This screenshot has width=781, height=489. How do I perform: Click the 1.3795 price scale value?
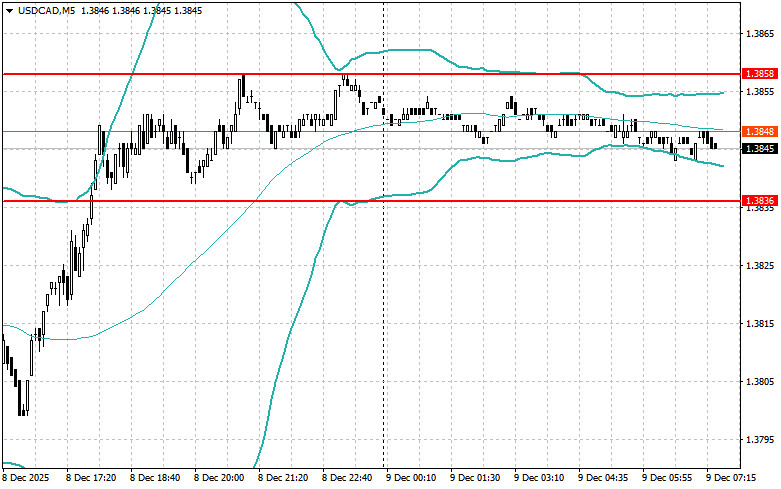[760, 440]
